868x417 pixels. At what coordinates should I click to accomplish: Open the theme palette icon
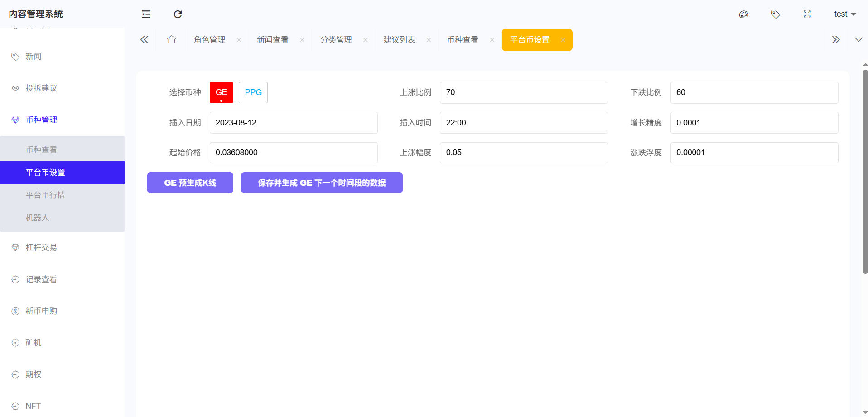tap(743, 14)
